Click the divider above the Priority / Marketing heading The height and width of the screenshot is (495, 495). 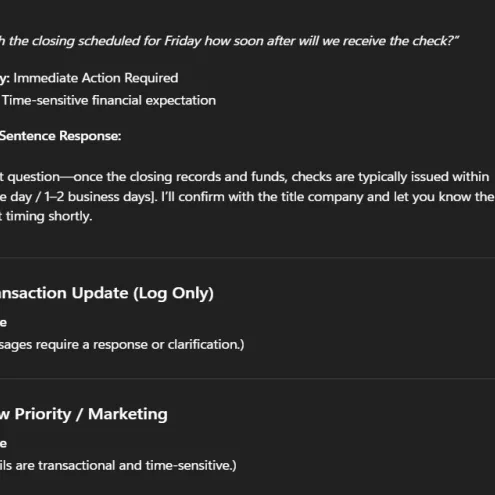click(247, 378)
